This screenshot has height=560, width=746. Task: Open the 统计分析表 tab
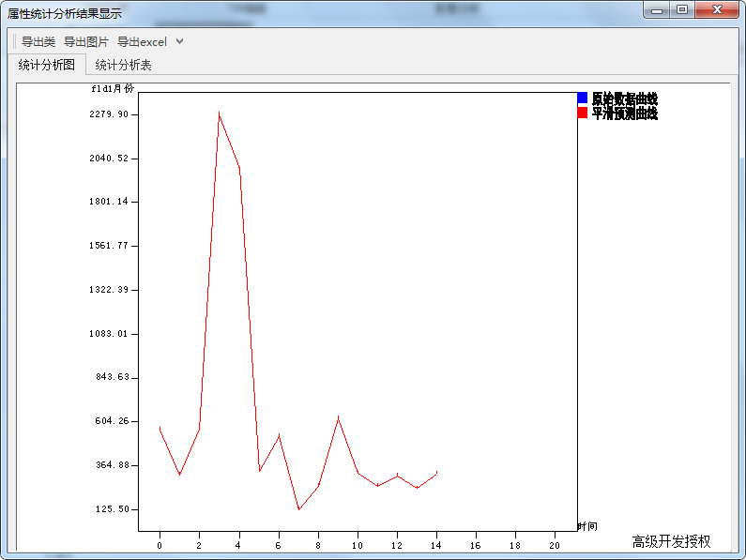124,65
